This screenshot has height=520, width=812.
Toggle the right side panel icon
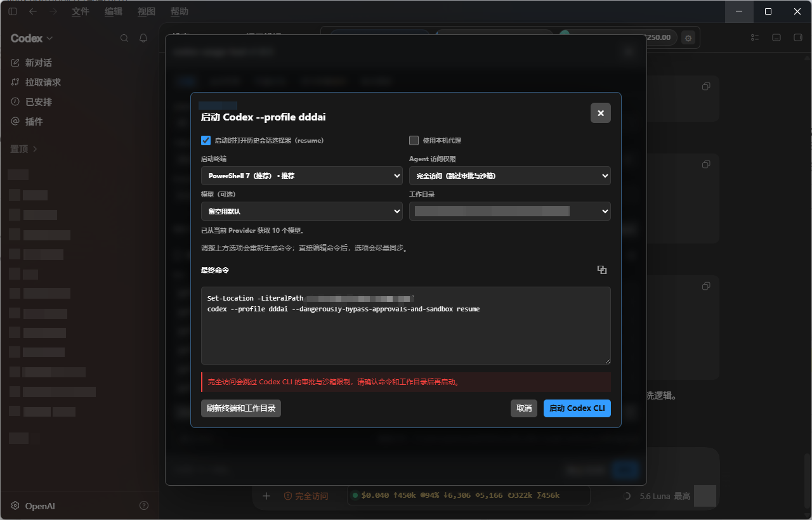pos(798,37)
